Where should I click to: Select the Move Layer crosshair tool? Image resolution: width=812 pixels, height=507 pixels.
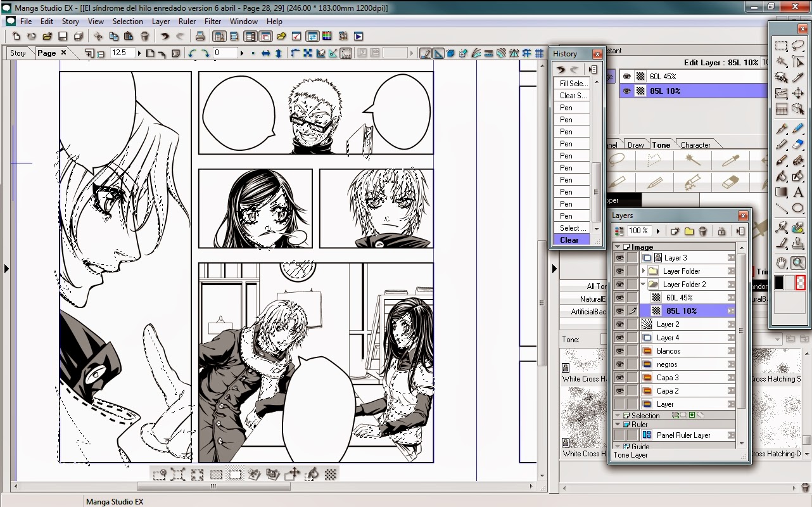(x=798, y=93)
